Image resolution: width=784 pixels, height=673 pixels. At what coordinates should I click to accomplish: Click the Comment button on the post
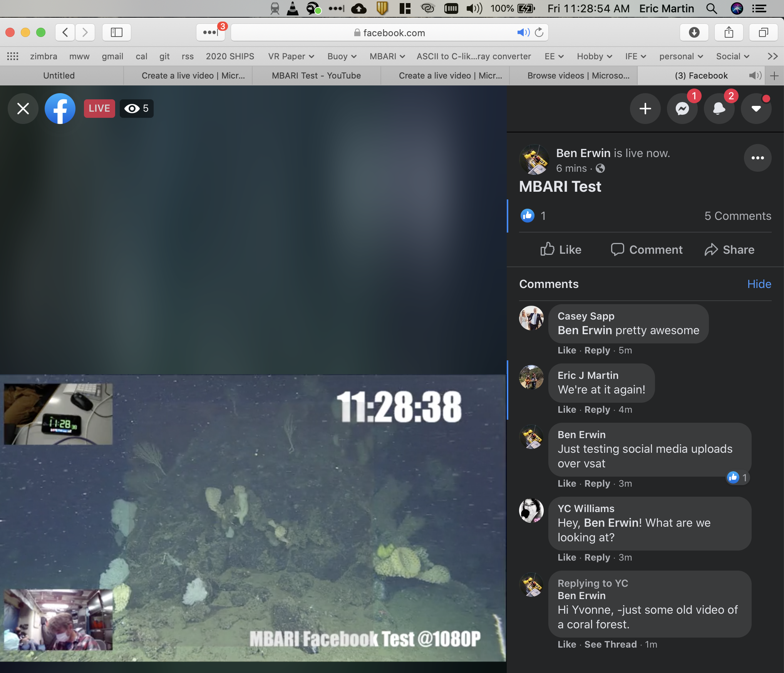pyautogui.click(x=647, y=249)
